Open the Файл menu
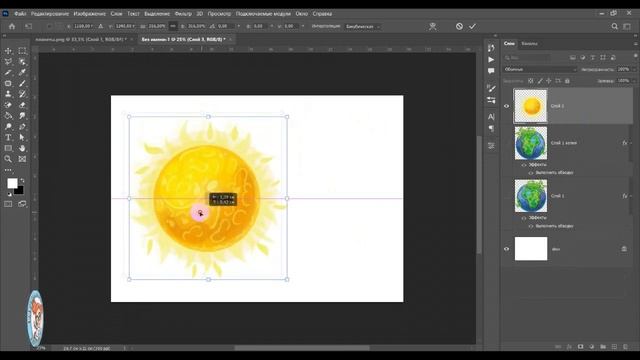This screenshot has height=360, width=640. [20, 13]
